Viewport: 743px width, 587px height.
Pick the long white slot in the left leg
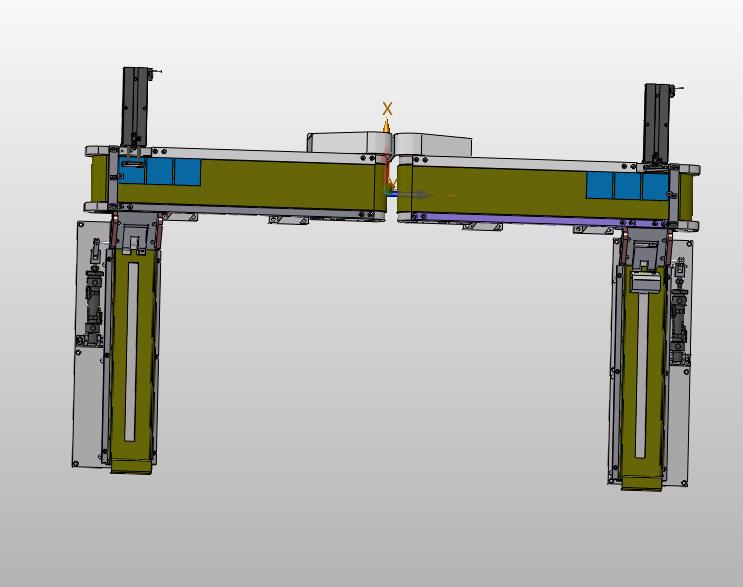(x=131, y=352)
